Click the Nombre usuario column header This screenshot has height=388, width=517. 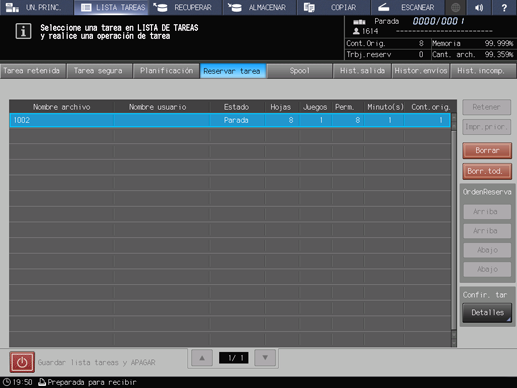tap(162, 107)
